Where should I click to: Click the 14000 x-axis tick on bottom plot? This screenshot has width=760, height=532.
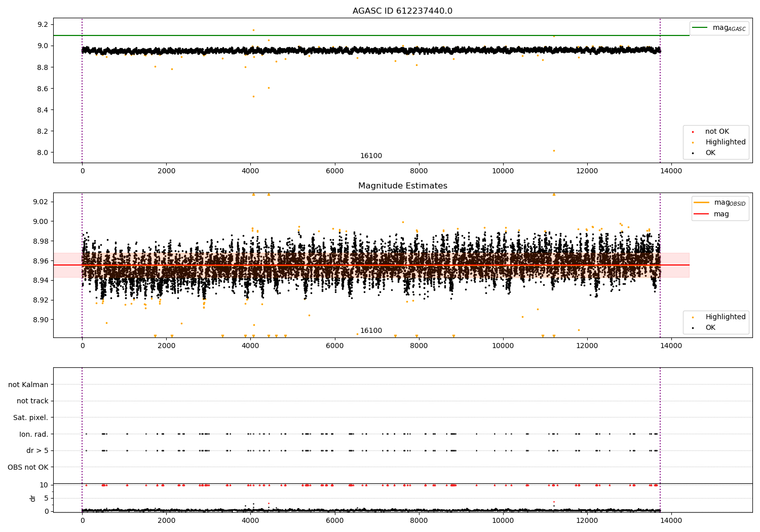671,520
